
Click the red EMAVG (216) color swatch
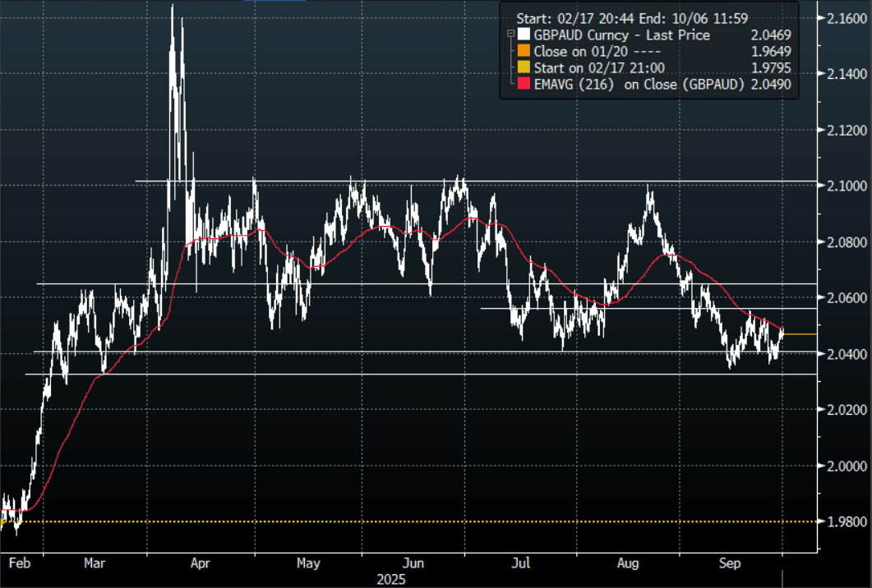click(x=523, y=82)
